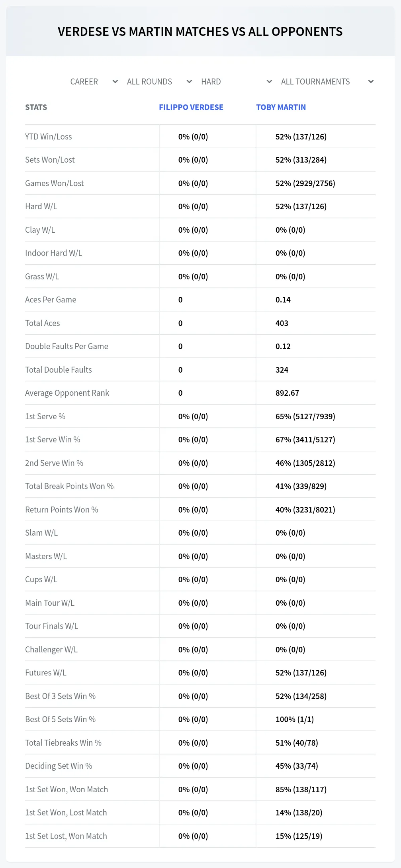This screenshot has width=401, height=868.
Task: Click Toby Martin's Total Aces value 403
Action: (x=282, y=323)
